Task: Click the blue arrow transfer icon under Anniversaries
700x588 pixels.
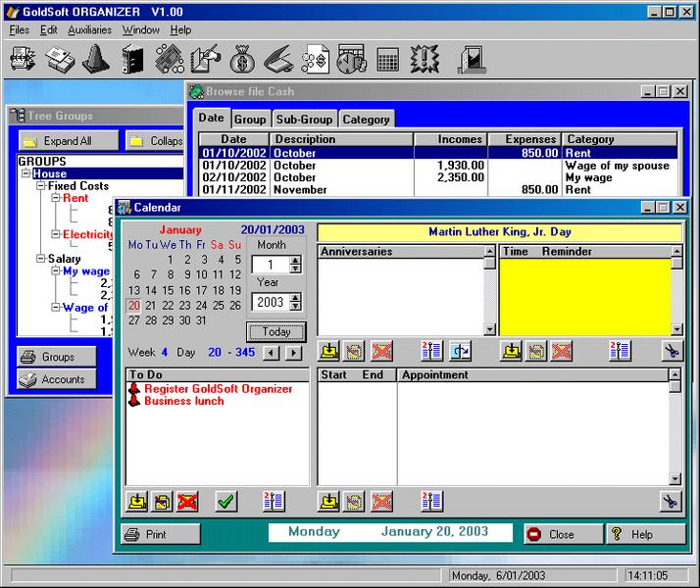Action: pos(460,351)
